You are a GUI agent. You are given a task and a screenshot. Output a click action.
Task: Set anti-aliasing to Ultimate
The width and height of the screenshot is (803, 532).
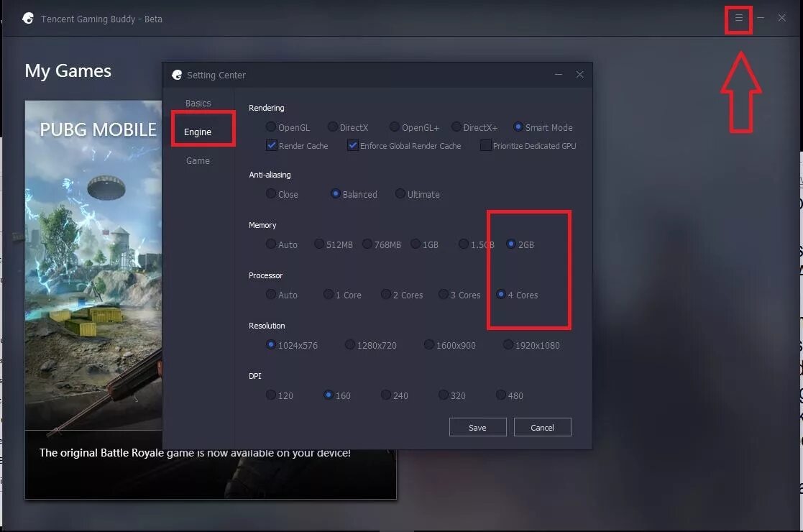click(x=400, y=193)
